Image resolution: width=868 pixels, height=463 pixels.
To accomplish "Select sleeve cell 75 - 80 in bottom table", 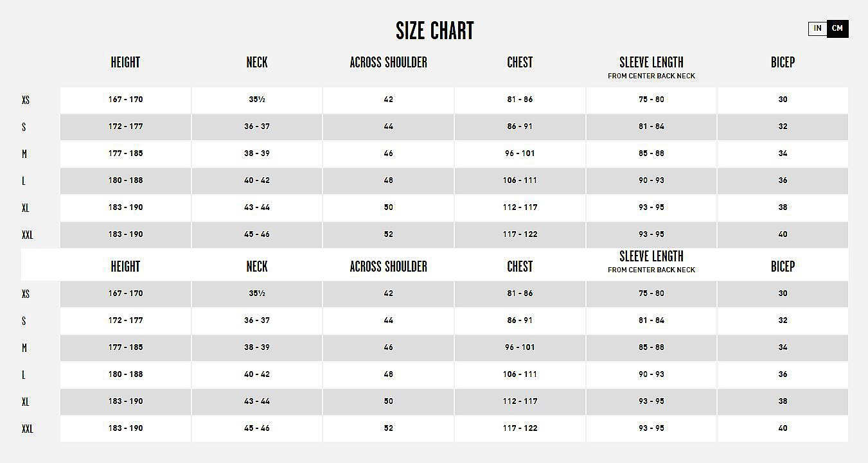I will point(651,293).
